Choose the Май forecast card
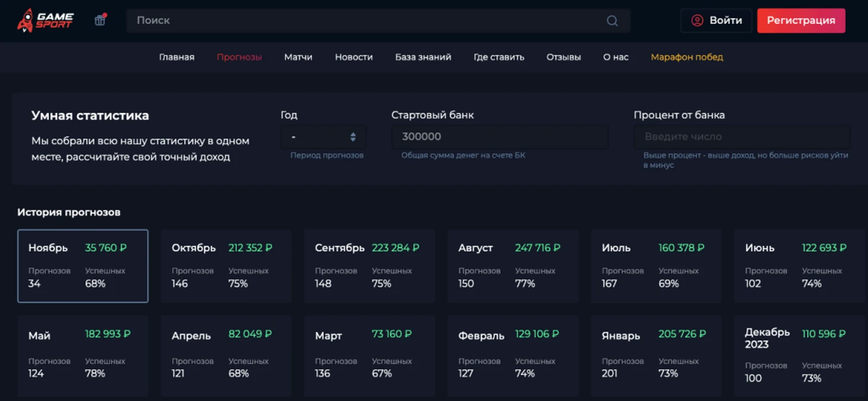868x401 pixels. pos(83,355)
